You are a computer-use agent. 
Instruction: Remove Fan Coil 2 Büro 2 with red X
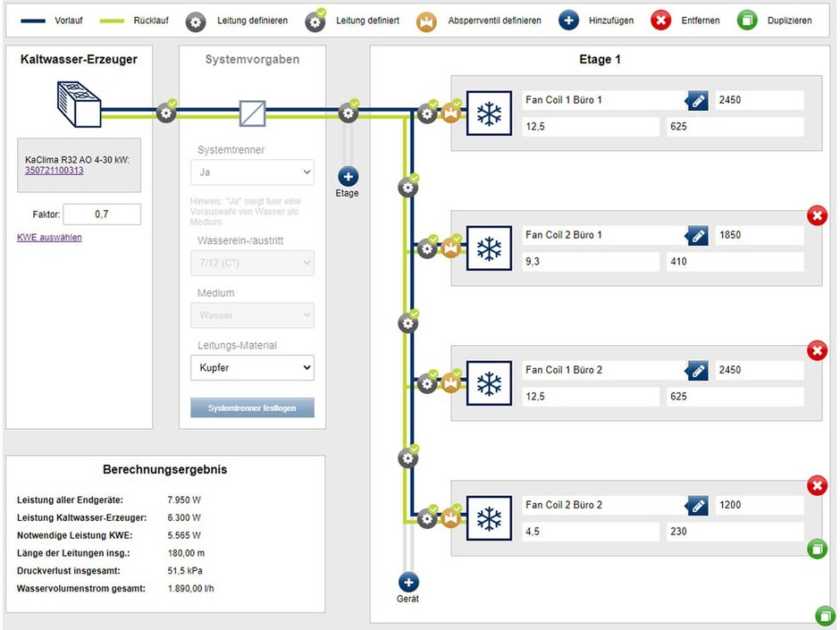coord(817,486)
